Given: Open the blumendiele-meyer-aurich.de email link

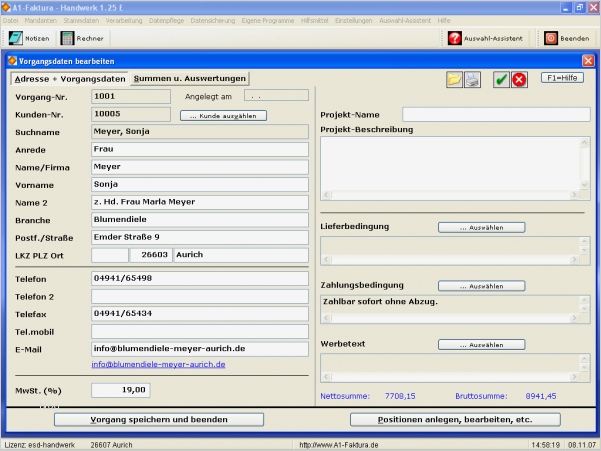Looking at the screenshot, I should click(159, 365).
